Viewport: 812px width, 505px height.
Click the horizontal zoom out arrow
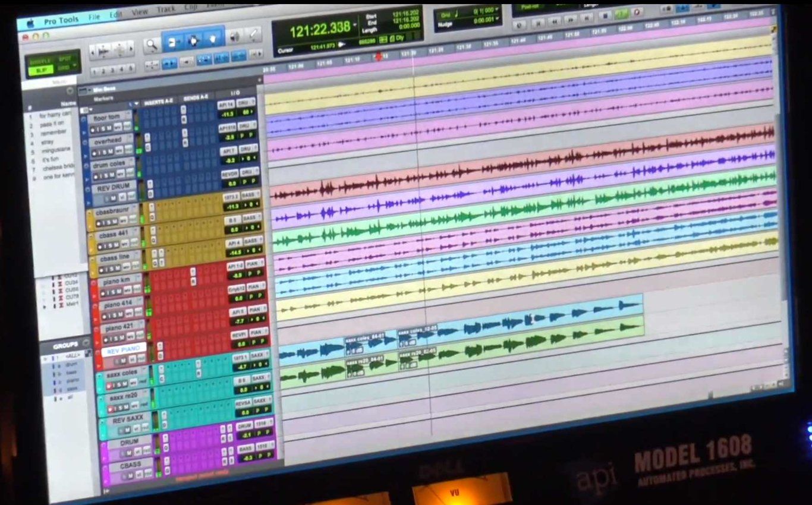pyautogui.click(x=92, y=52)
